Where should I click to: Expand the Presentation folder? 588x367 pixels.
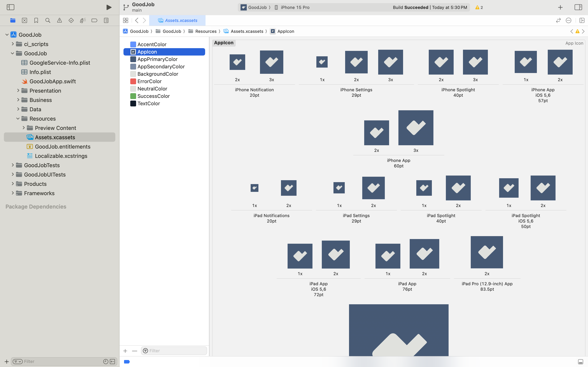(18, 90)
